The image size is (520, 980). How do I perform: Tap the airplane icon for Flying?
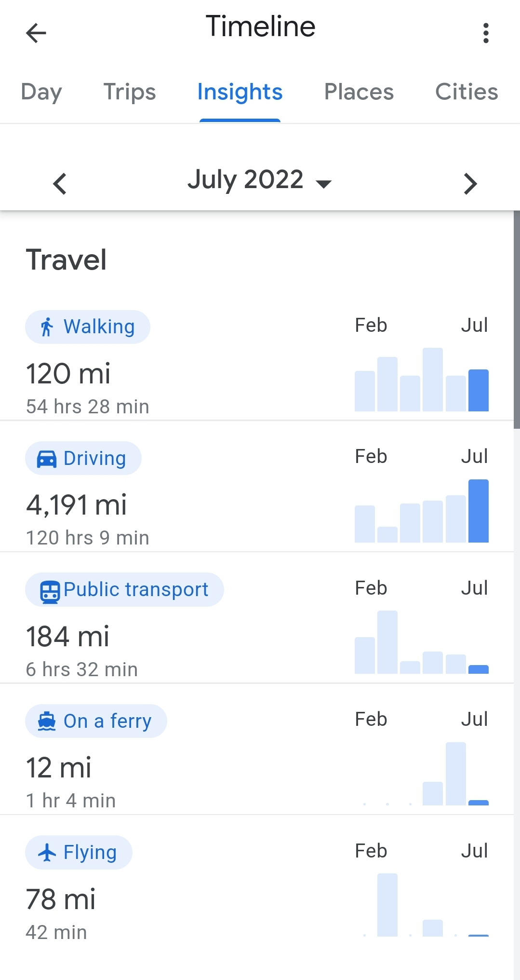coord(47,853)
